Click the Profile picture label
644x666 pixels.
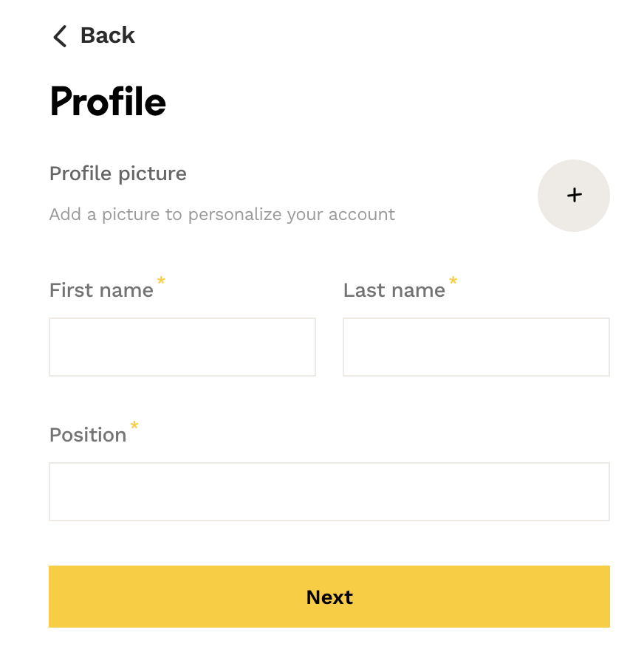point(118,174)
